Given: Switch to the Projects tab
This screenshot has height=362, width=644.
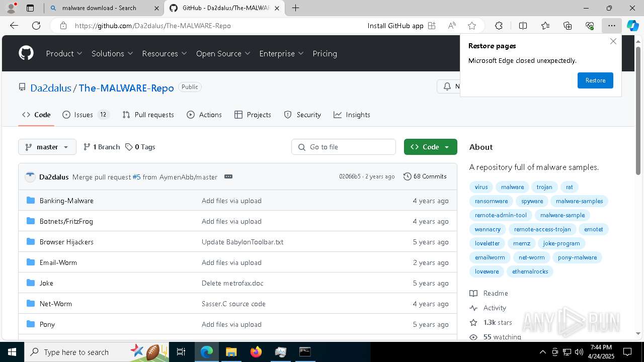Looking at the screenshot, I should (253, 115).
